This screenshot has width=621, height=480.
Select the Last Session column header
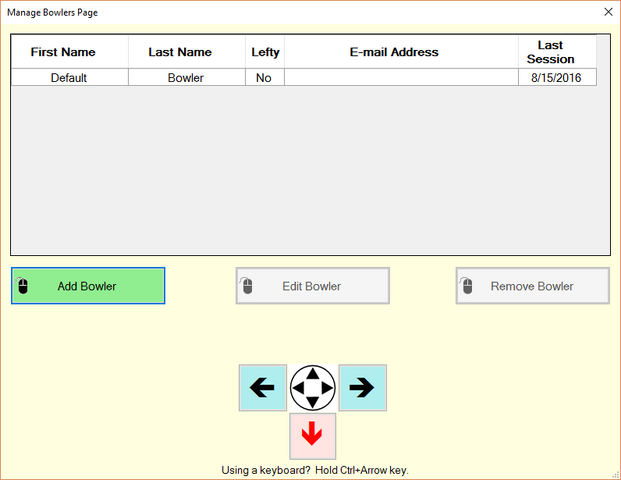pyautogui.click(x=557, y=52)
